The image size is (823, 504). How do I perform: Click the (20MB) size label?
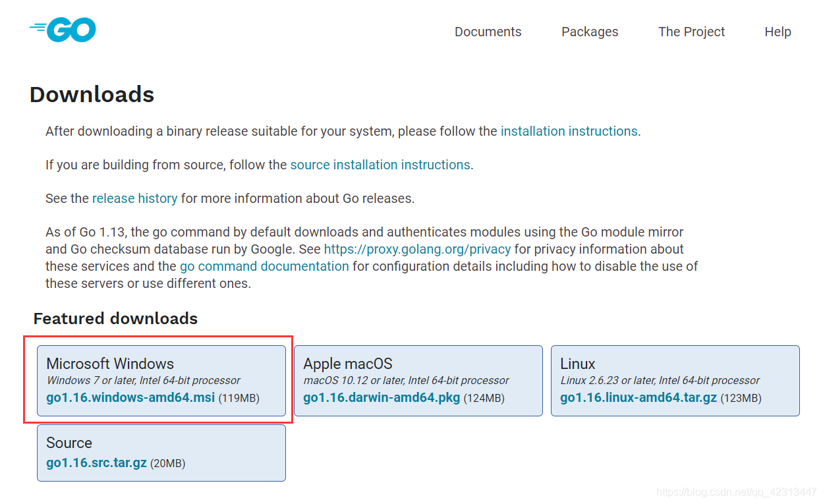(x=168, y=464)
